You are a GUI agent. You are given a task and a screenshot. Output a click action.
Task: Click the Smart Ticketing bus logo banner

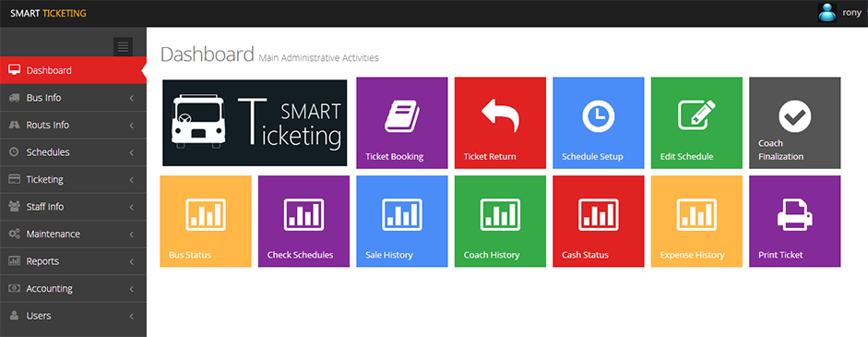pyautogui.click(x=255, y=123)
